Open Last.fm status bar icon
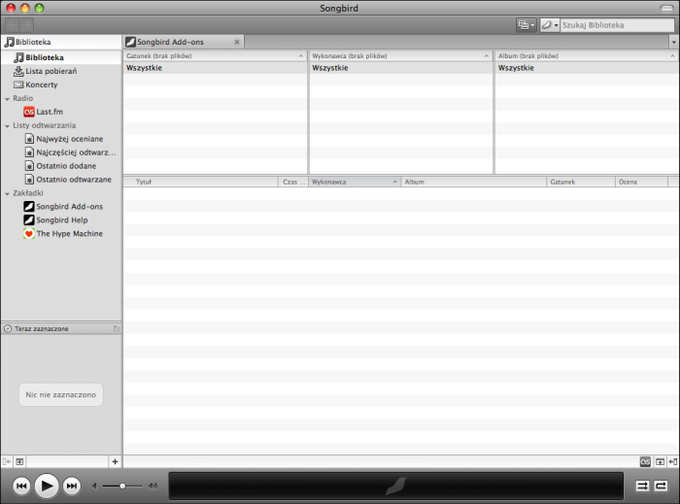 [x=645, y=462]
